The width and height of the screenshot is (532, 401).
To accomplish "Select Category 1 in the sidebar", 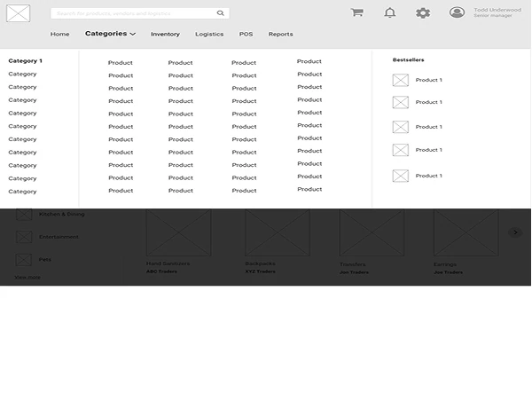I will click(x=25, y=61).
